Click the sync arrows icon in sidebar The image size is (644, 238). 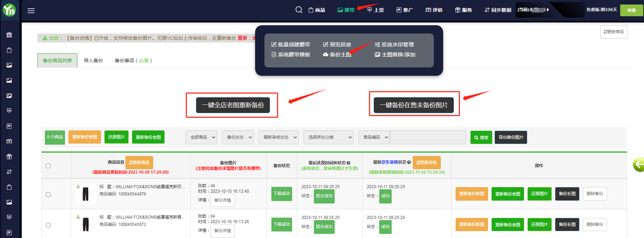(x=9, y=172)
